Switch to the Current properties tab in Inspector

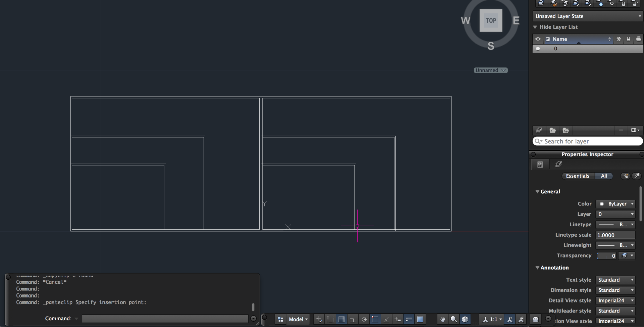pyautogui.click(x=540, y=164)
